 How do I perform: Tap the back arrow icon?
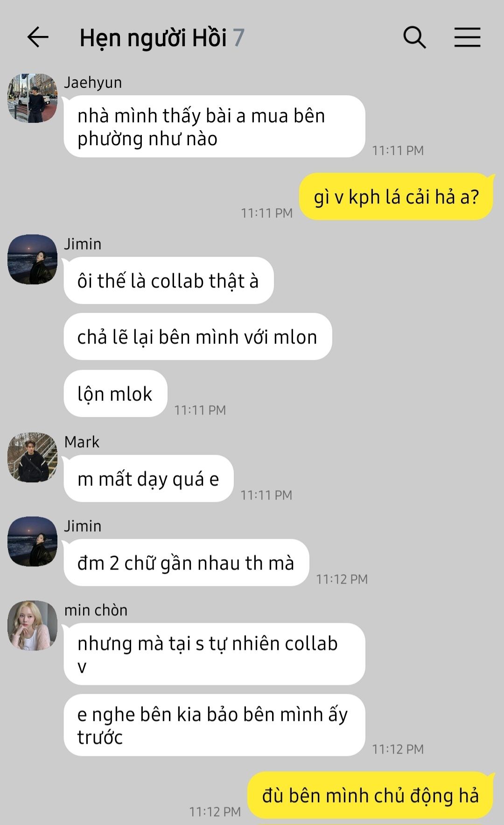point(38,37)
